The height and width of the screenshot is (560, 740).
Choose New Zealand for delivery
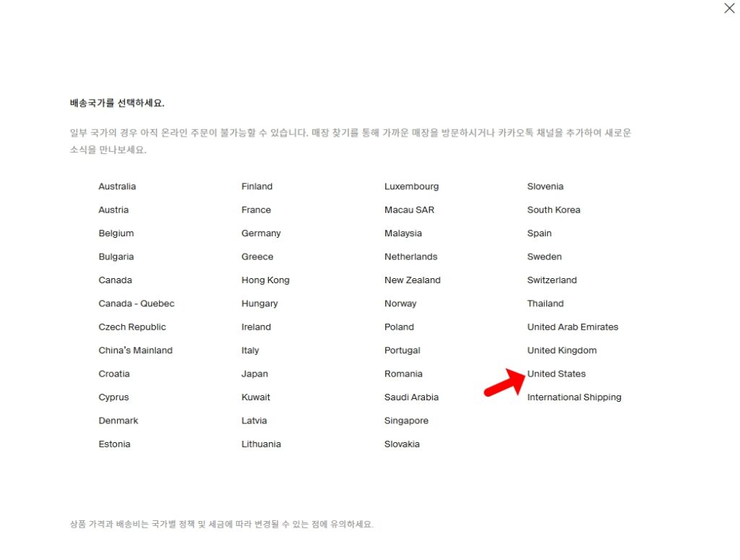[412, 280]
